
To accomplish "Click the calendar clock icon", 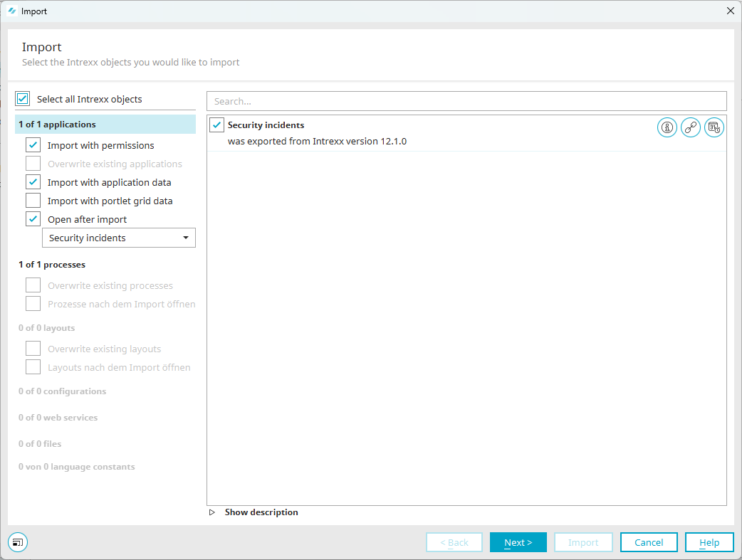I will (714, 127).
